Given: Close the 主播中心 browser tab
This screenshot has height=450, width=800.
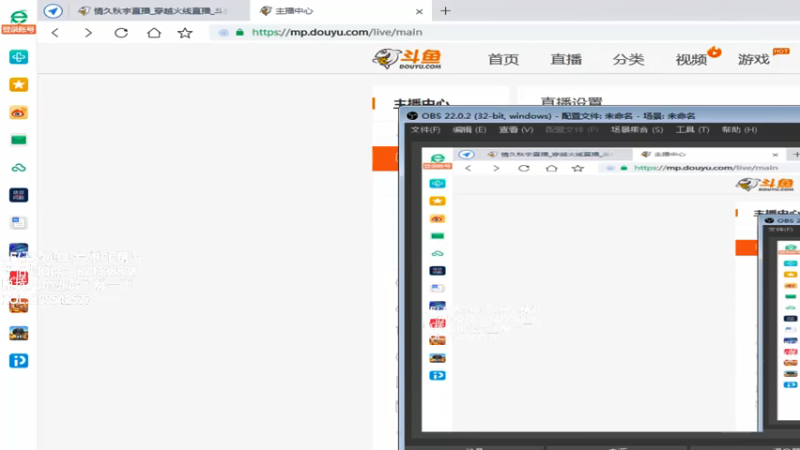Looking at the screenshot, I should tap(419, 11).
